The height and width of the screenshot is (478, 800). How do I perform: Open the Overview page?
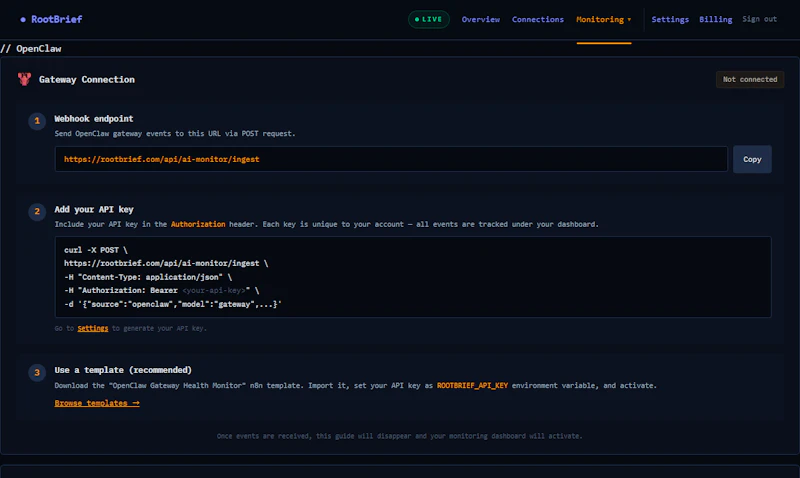tap(481, 19)
